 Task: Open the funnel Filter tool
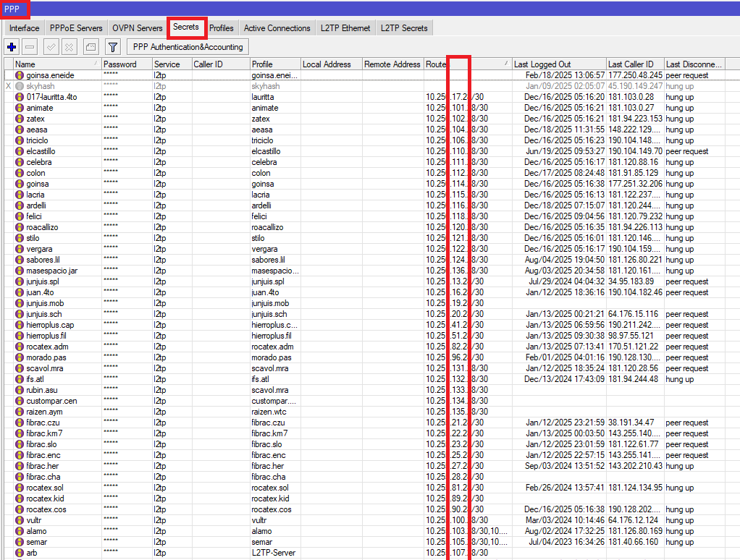click(113, 47)
